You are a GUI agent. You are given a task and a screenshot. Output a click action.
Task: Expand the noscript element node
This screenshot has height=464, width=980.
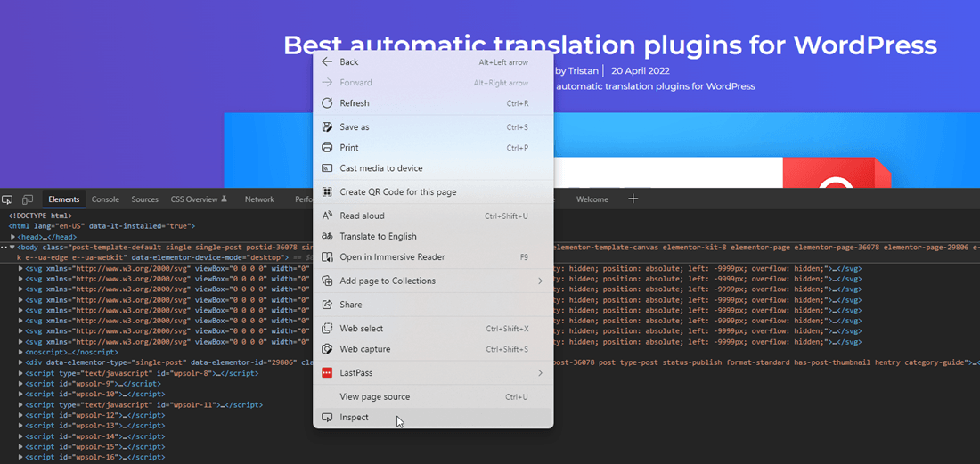[20, 352]
